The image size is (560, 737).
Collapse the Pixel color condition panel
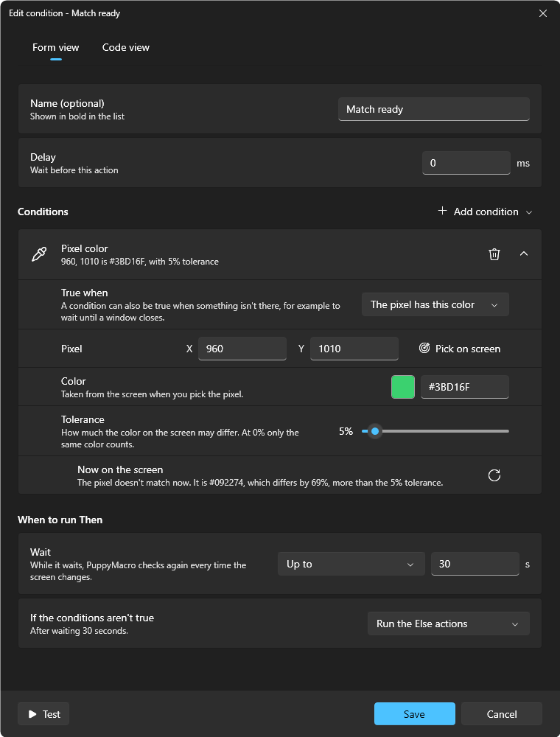tap(524, 254)
